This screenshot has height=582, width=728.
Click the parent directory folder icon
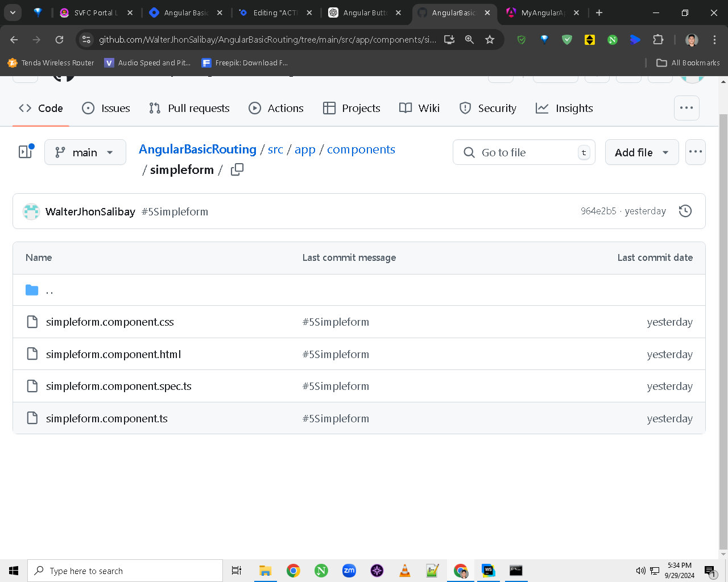coord(32,290)
